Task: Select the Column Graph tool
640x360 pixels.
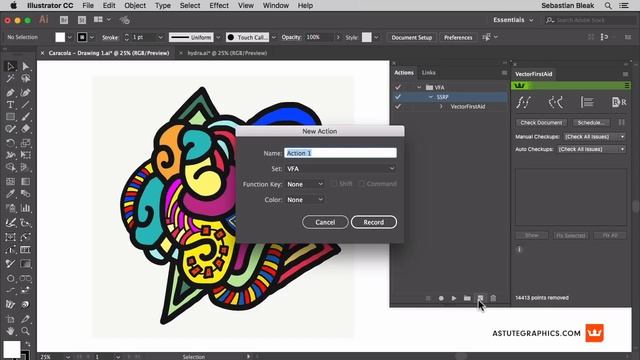Action: coord(25,208)
